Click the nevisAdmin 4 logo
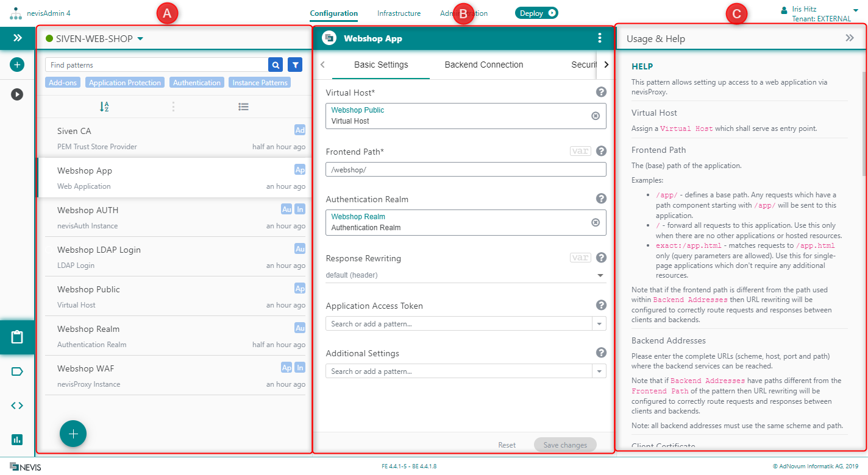Screen dimensions: 868x475 16,13
